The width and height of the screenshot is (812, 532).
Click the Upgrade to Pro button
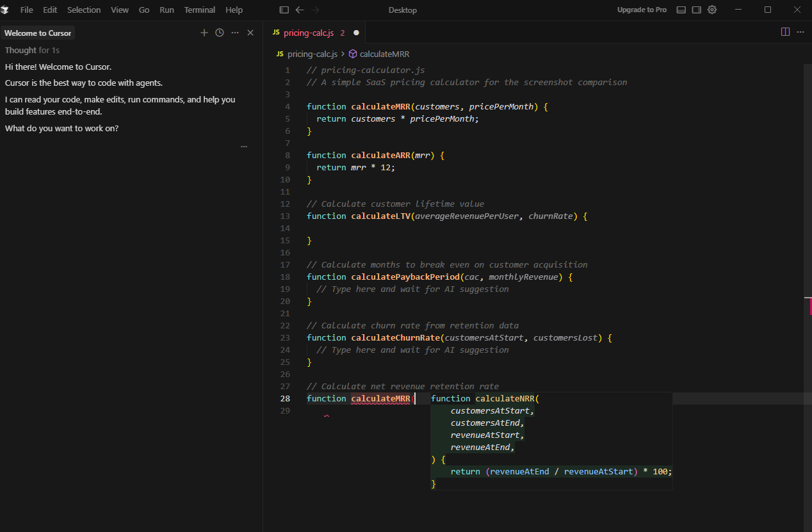(x=642, y=10)
